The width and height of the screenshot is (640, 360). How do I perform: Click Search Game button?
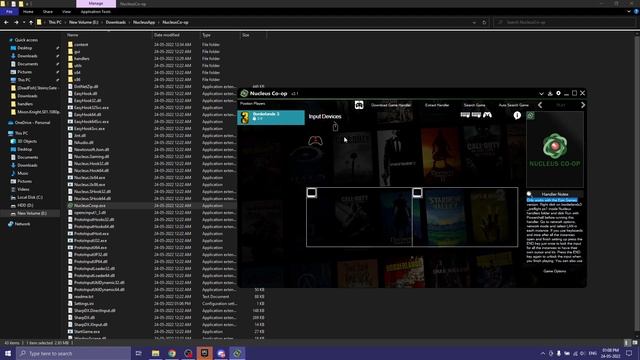(474, 105)
